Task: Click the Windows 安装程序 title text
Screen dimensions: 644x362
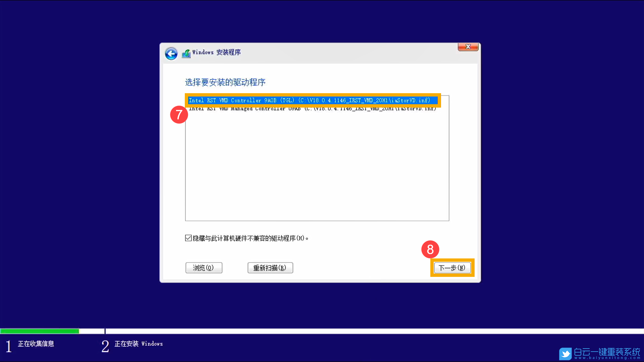Action: click(x=217, y=52)
